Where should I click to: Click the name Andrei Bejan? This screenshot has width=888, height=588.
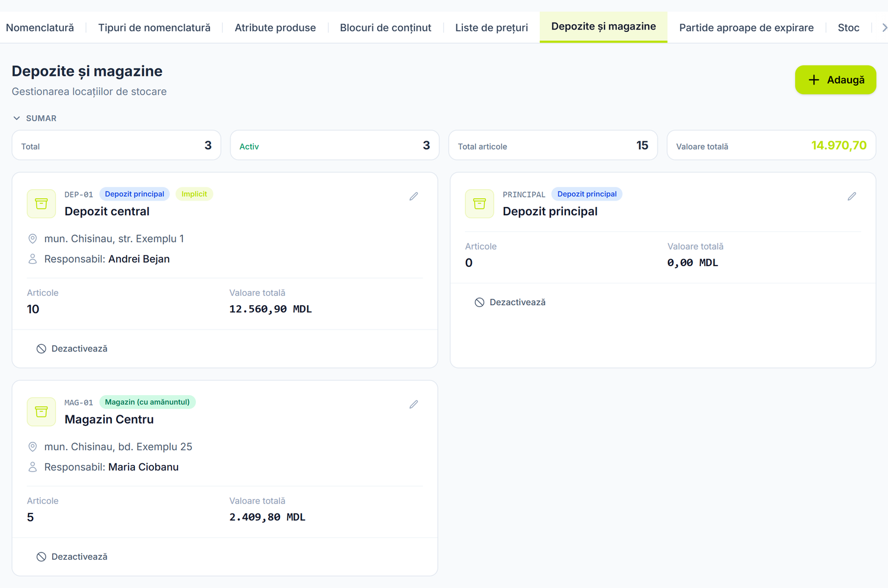(139, 259)
